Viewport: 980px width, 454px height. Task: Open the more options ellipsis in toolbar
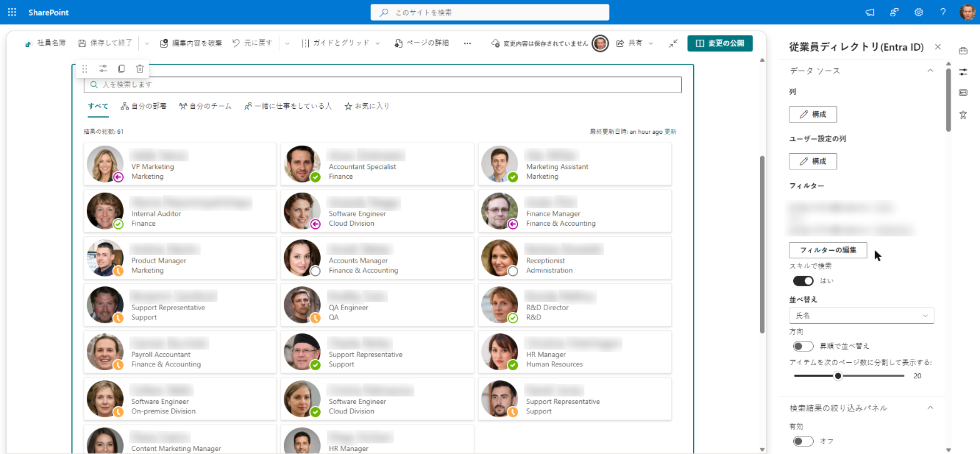[x=467, y=43]
